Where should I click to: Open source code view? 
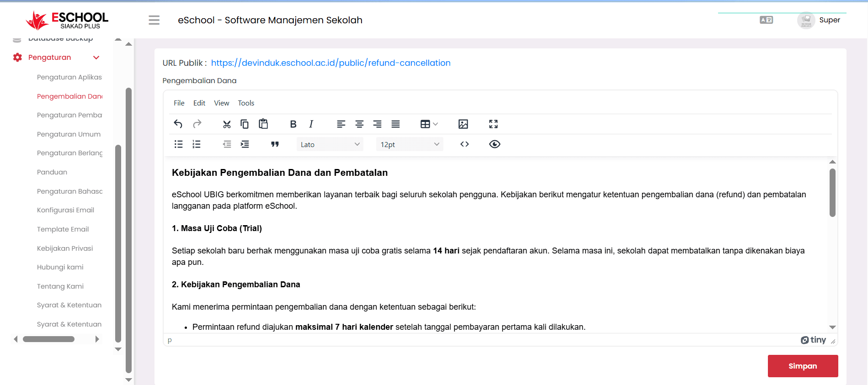coord(464,144)
